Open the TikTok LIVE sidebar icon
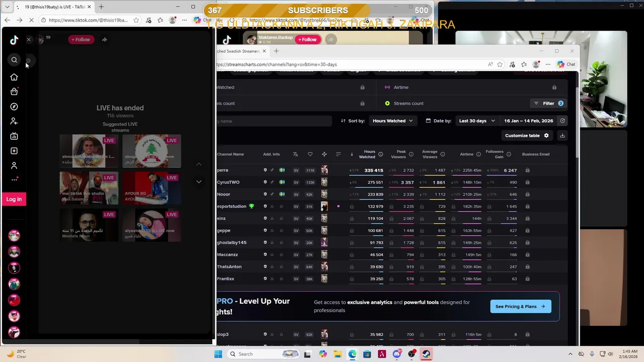 pyautogui.click(x=14, y=136)
